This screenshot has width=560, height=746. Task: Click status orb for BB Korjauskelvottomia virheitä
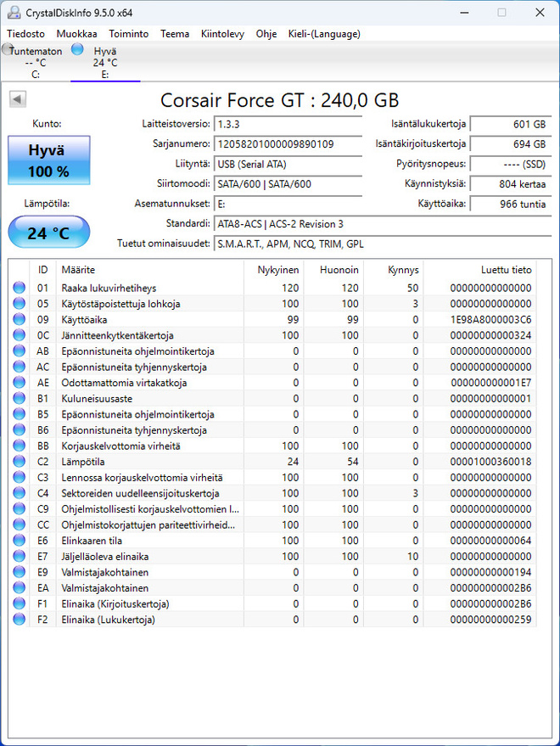tap(19, 446)
